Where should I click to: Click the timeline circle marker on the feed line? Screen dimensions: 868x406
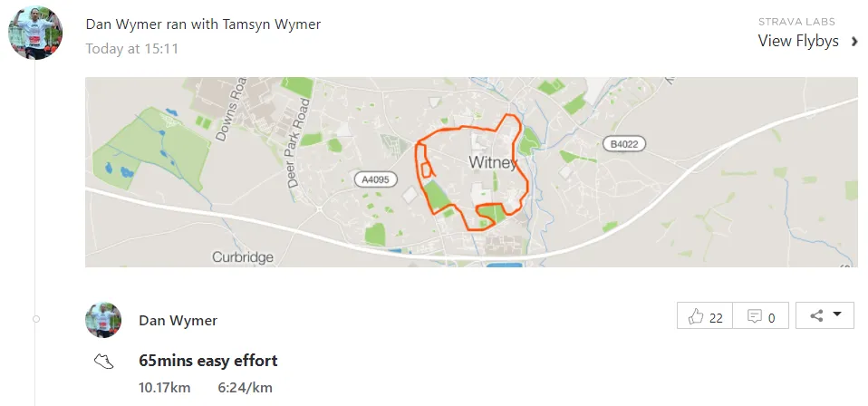[35, 319]
